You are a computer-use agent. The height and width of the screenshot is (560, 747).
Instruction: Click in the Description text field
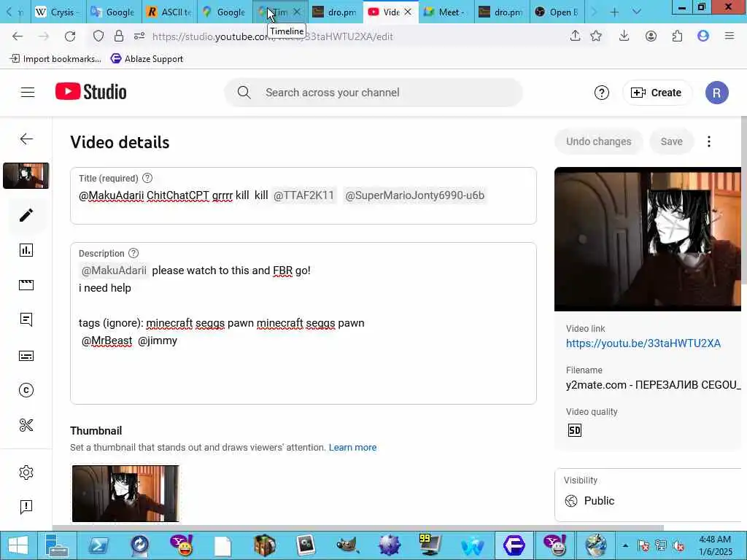[x=303, y=323]
